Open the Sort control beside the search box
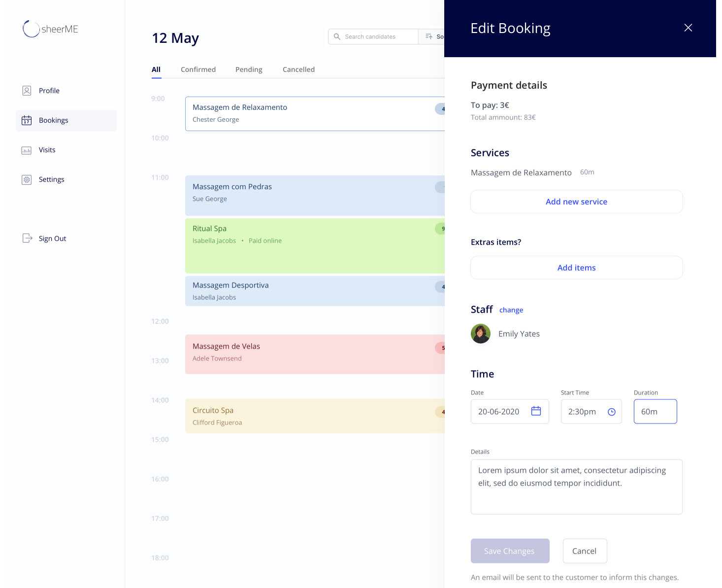Image resolution: width=722 pixels, height=588 pixels. point(432,36)
